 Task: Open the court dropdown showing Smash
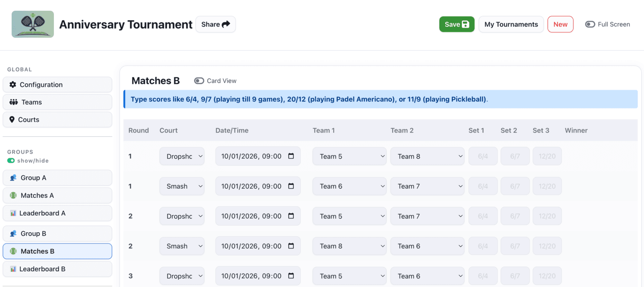[x=182, y=186]
